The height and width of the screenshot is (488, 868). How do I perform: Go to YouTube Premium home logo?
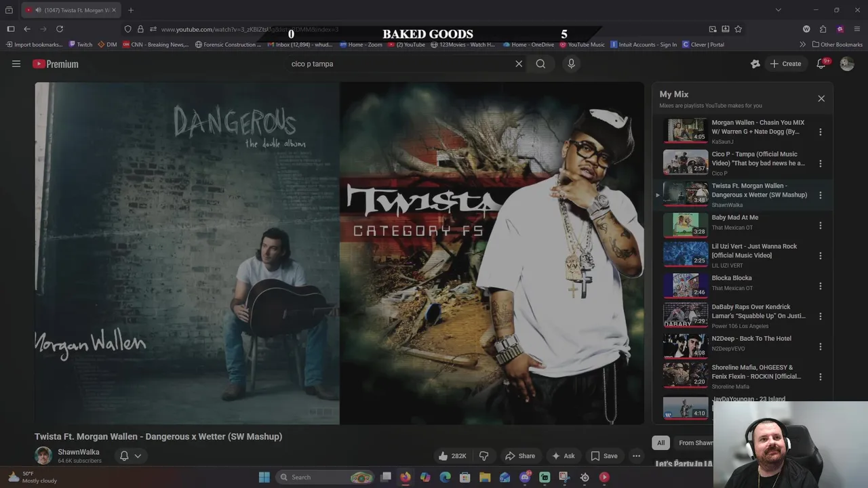[56, 64]
